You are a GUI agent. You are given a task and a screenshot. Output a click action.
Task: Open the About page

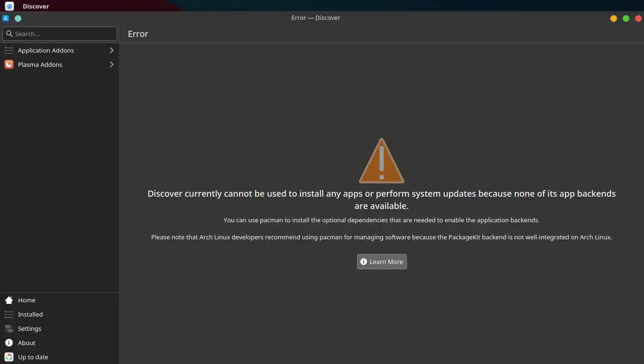click(x=60, y=343)
